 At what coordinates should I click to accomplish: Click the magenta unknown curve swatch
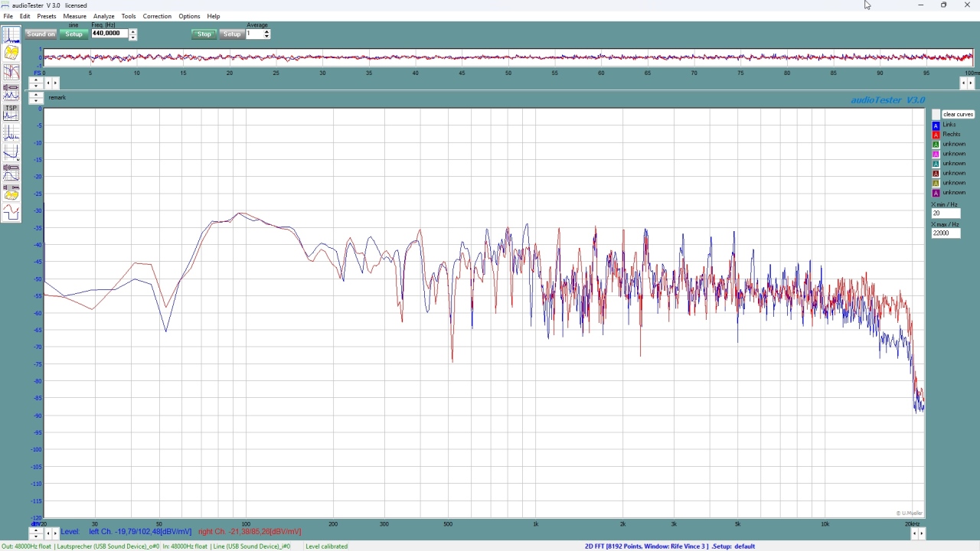coord(936,154)
